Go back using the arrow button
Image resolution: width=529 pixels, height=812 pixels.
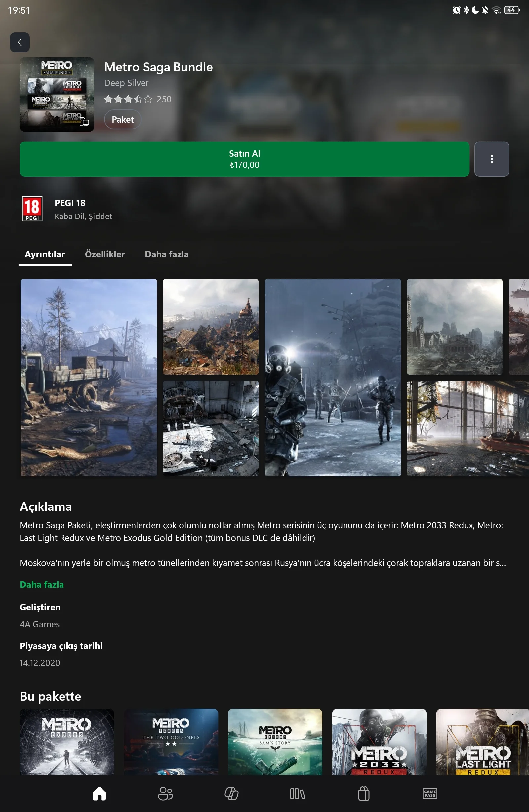[20, 42]
